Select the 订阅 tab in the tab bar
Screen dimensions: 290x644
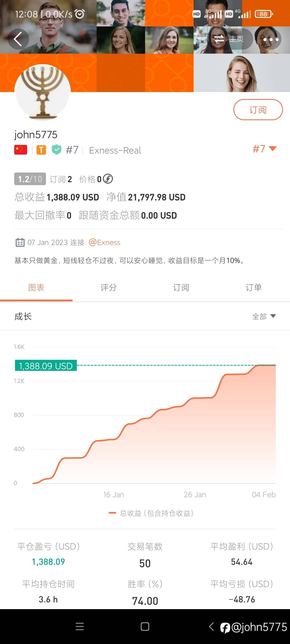(181, 288)
